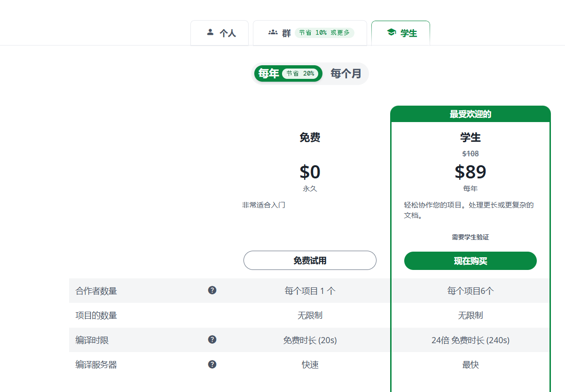The image size is (565, 392).
Task: Click the group icon on the 群 tab
Action: tap(273, 32)
